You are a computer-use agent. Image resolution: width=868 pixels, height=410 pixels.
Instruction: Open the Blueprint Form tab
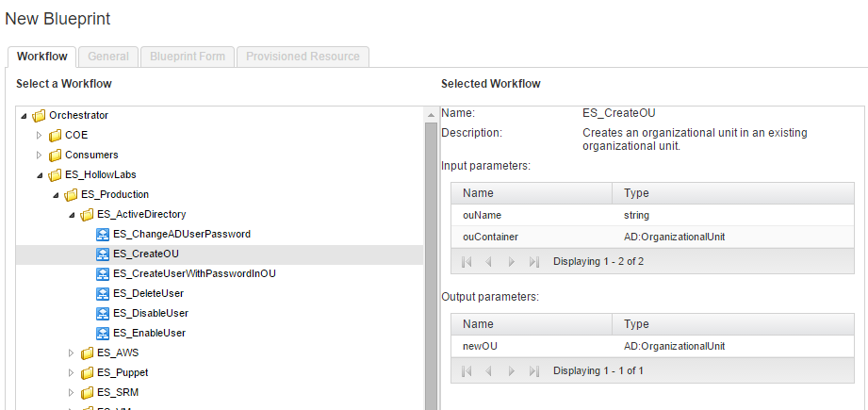coord(188,57)
